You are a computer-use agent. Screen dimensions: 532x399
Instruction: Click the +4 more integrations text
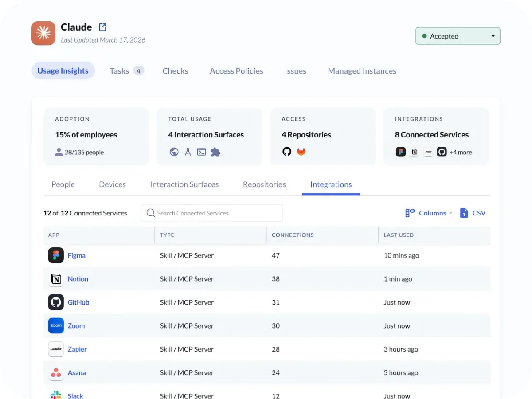tap(461, 152)
